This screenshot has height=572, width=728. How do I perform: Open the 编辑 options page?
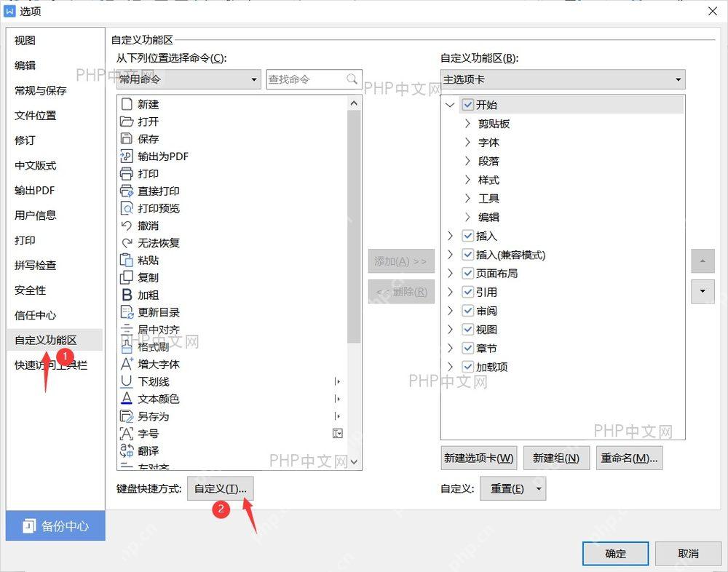(25, 65)
